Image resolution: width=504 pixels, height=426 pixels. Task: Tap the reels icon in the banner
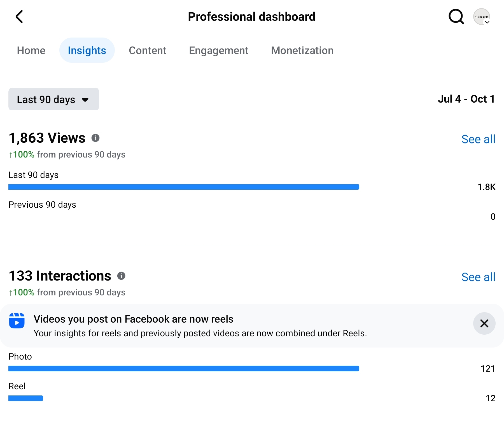pyautogui.click(x=17, y=320)
